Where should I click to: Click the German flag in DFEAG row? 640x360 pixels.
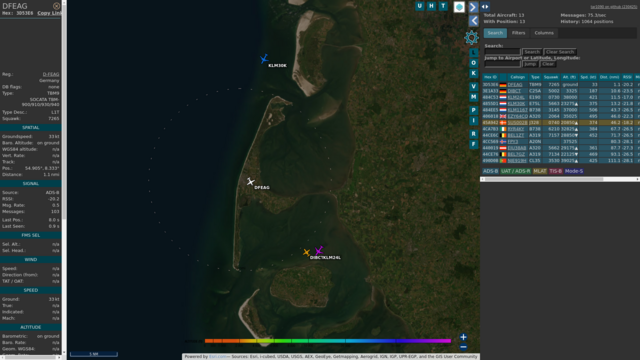(503, 85)
